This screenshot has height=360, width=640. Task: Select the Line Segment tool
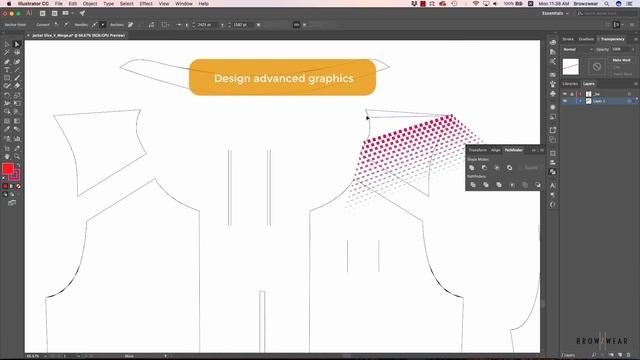17,70
